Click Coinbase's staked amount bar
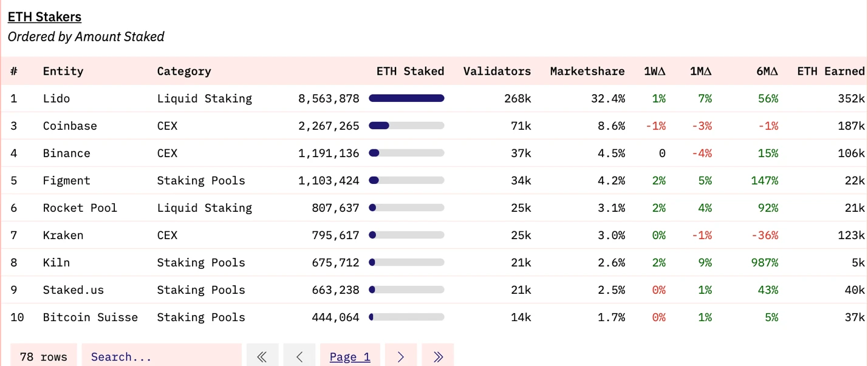This screenshot has height=366, width=868. [x=406, y=126]
